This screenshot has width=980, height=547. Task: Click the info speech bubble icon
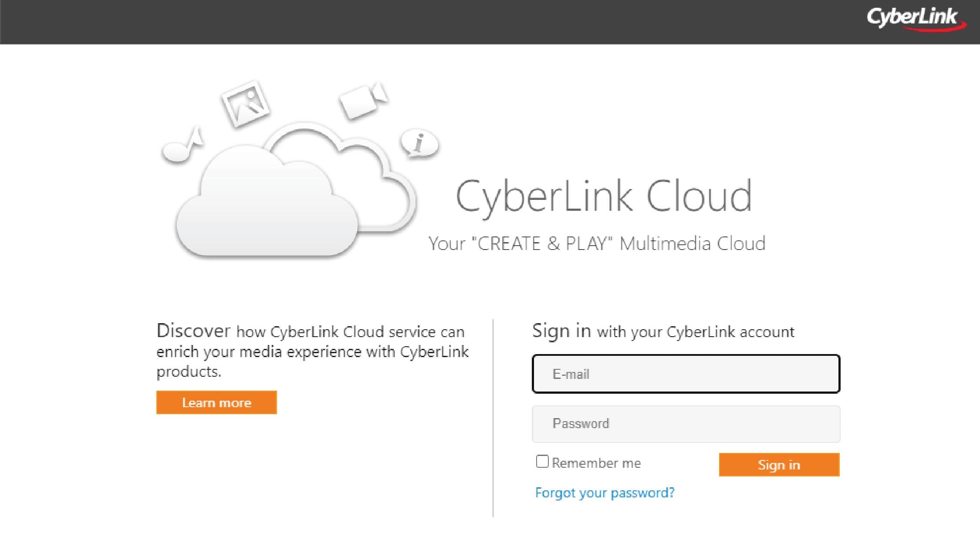pyautogui.click(x=419, y=144)
